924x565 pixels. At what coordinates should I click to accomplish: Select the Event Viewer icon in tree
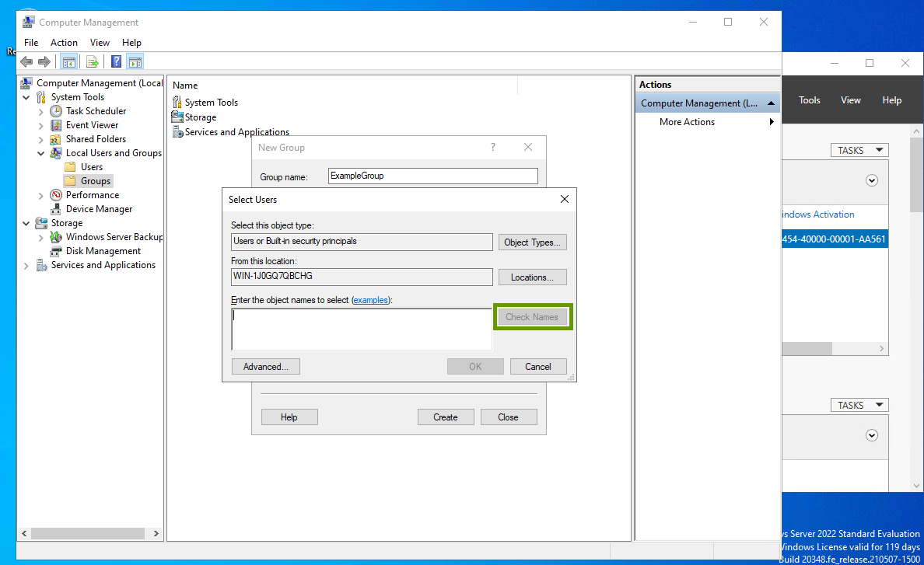tap(56, 125)
